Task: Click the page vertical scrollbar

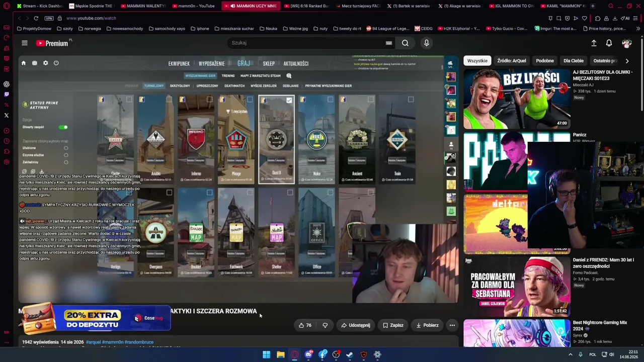Action: (x=641, y=75)
